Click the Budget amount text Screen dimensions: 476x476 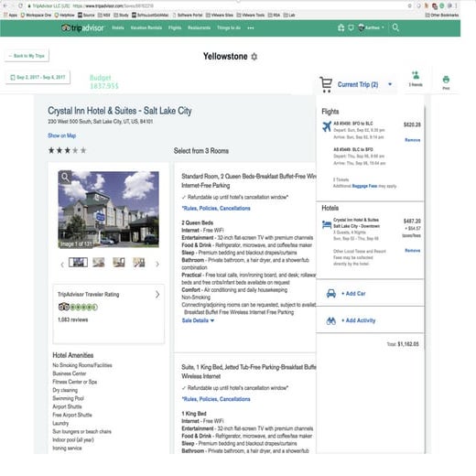[104, 86]
